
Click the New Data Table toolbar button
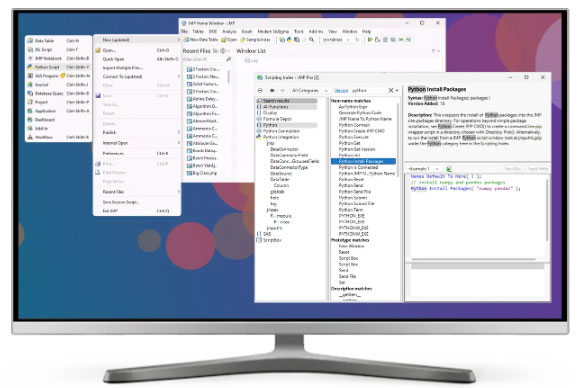click(201, 39)
